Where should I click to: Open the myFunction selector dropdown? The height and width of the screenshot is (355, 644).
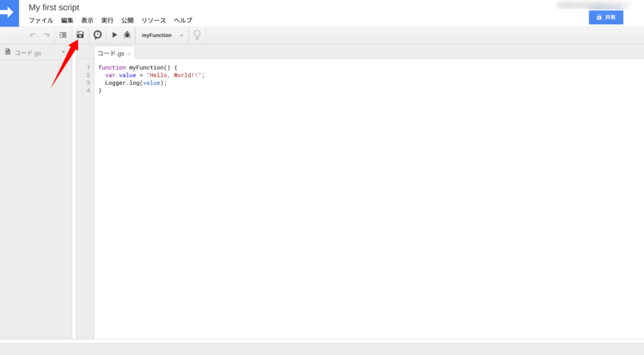[x=162, y=35]
